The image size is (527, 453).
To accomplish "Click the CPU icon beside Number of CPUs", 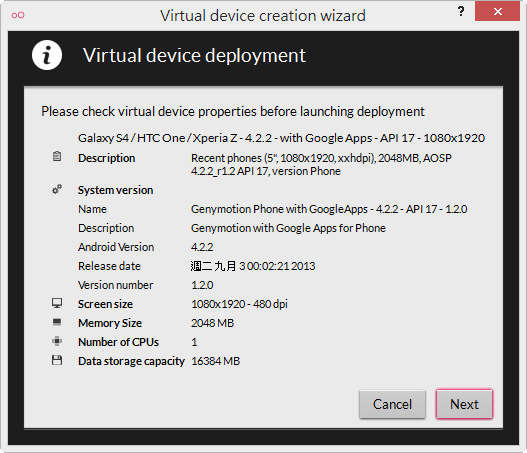I will [57, 341].
